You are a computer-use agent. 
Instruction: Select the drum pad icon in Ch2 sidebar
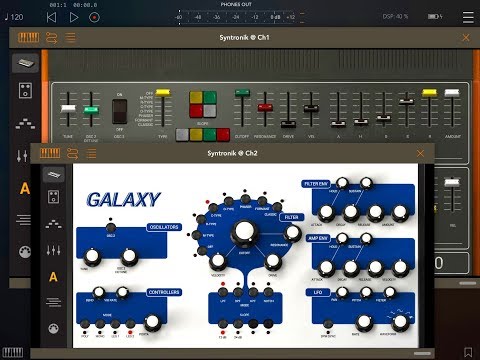(53, 197)
